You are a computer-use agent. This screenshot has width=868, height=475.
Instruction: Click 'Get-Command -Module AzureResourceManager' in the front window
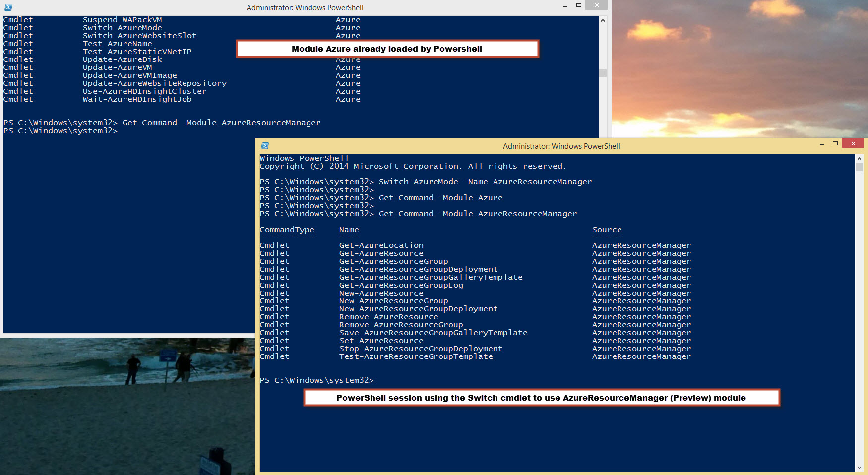coord(478,214)
